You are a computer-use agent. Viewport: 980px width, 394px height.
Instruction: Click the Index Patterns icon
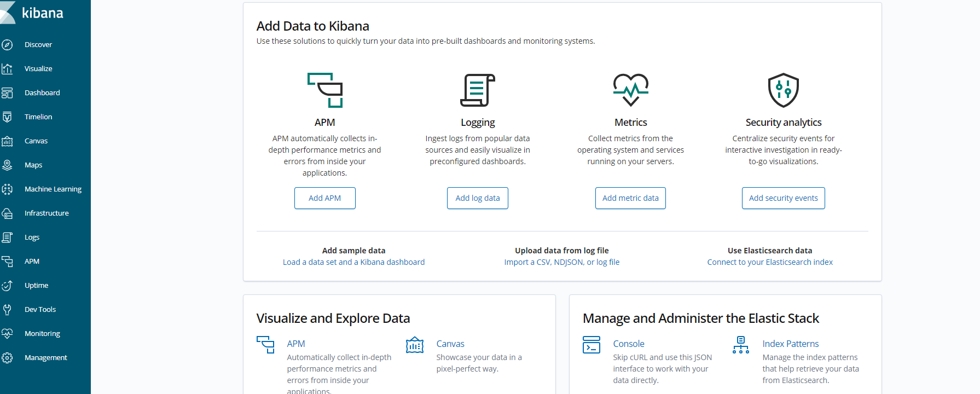pyautogui.click(x=741, y=345)
